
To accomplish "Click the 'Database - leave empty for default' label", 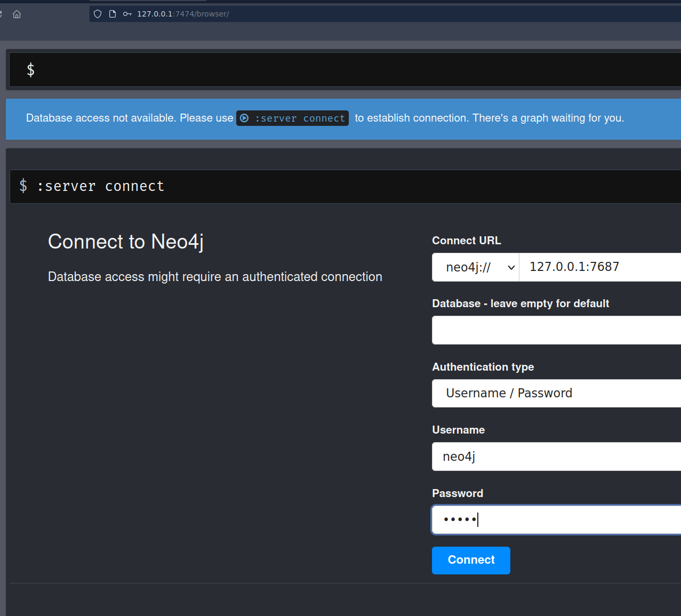I will coord(520,303).
